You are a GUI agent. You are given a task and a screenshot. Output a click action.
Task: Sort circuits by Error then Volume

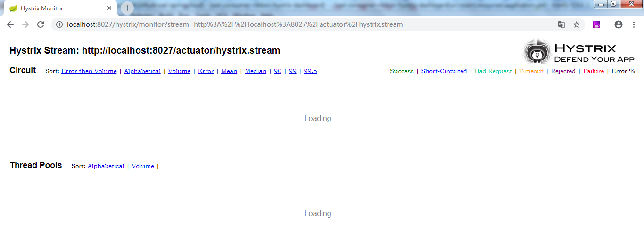[x=89, y=71]
